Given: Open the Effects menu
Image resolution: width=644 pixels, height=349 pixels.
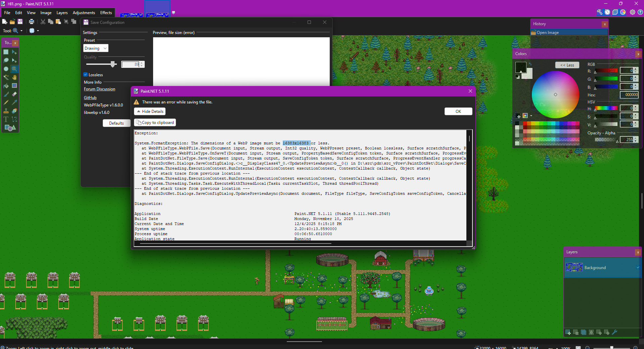Looking at the screenshot, I should (x=106, y=13).
